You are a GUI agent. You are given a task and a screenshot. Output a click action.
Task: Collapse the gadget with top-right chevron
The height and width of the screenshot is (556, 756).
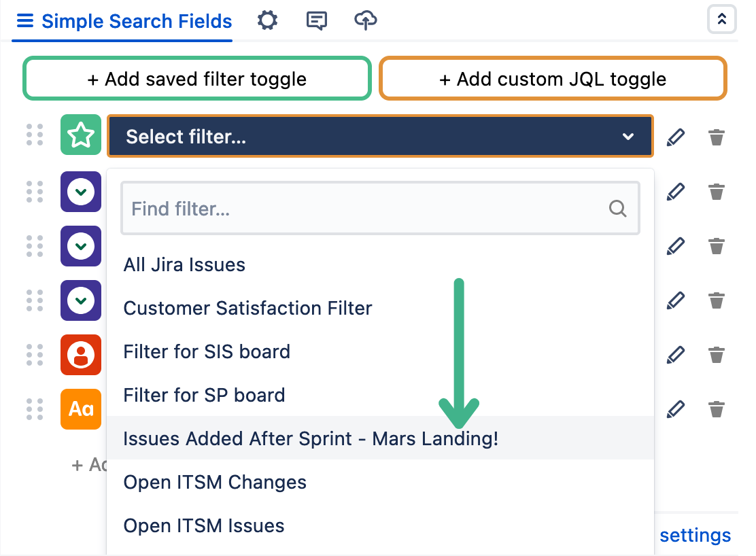click(x=721, y=20)
